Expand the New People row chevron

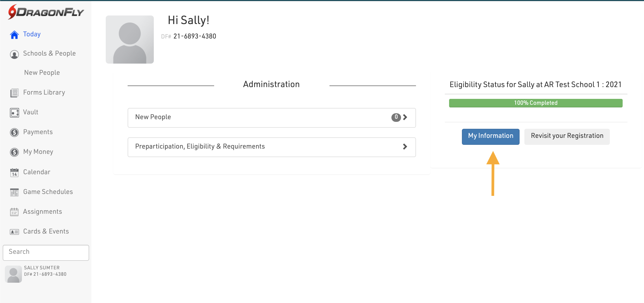405,117
